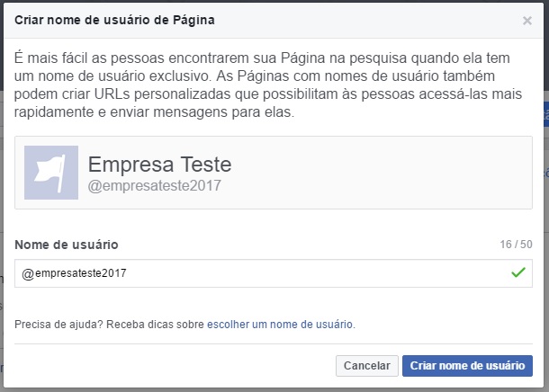
Task: Click the 16 / 50 character counter
Action: coord(516,245)
